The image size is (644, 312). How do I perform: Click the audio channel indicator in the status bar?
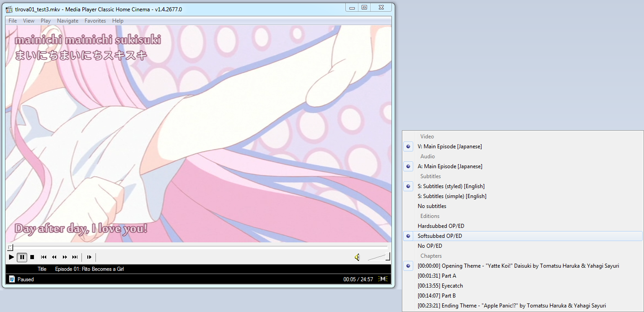click(x=383, y=279)
